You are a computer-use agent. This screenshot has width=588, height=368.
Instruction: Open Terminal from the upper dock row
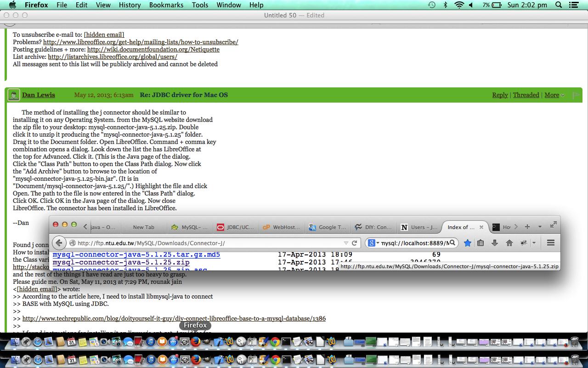click(x=286, y=342)
